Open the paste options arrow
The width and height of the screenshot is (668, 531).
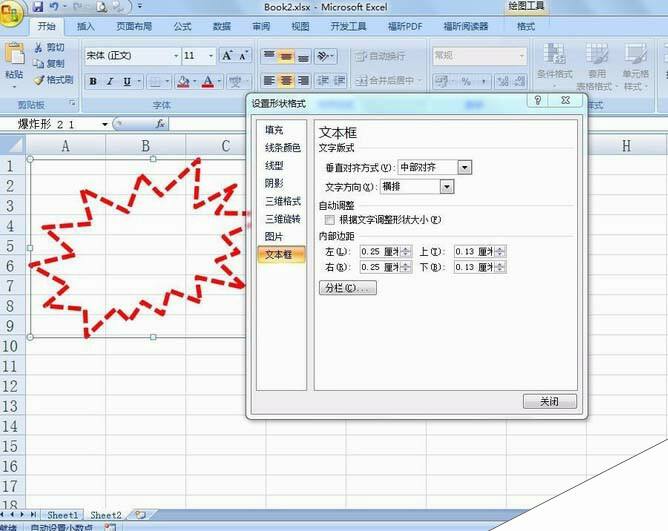click(14, 87)
